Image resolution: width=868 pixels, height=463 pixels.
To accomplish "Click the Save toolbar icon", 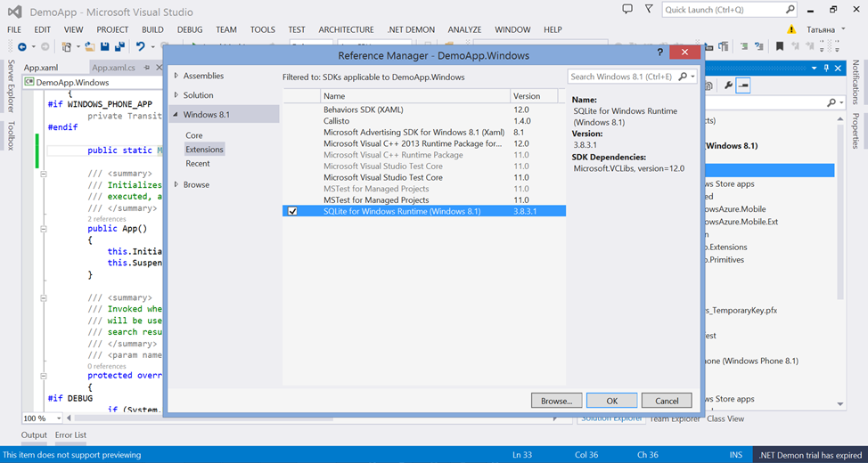I will coord(104,47).
